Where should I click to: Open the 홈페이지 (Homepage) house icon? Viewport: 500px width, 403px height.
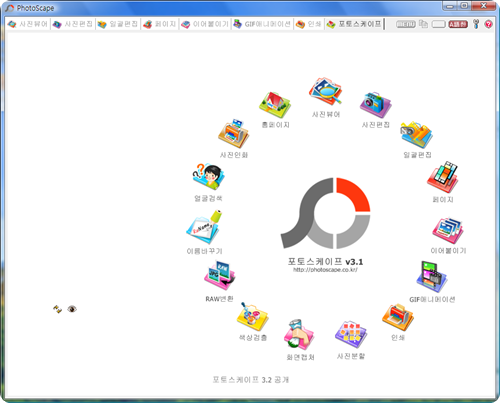coord(275,105)
